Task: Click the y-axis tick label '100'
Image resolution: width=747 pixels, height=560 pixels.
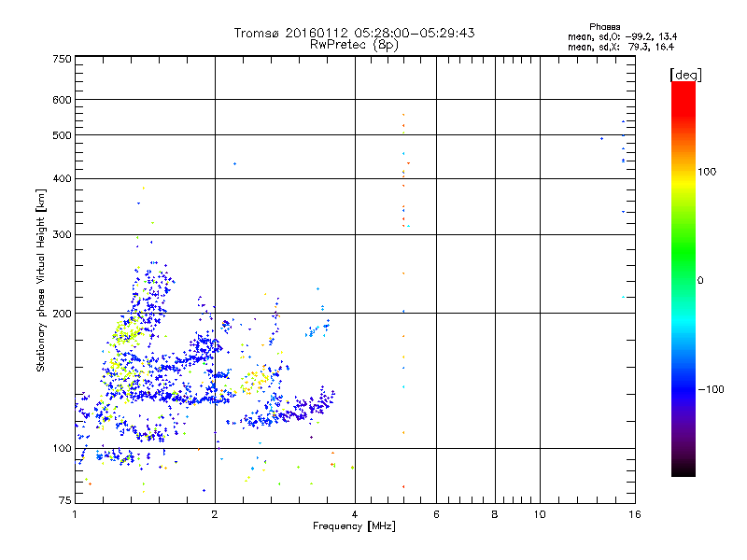Action: point(62,448)
